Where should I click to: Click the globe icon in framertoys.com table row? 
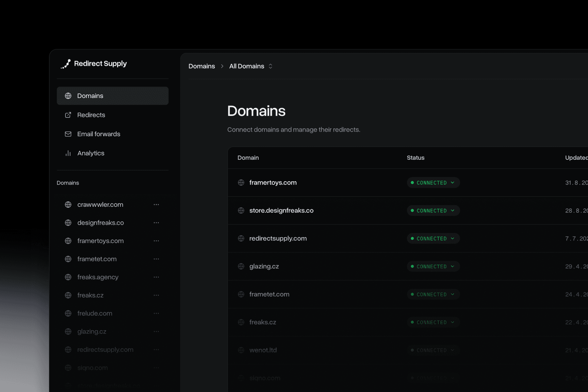pyautogui.click(x=241, y=183)
